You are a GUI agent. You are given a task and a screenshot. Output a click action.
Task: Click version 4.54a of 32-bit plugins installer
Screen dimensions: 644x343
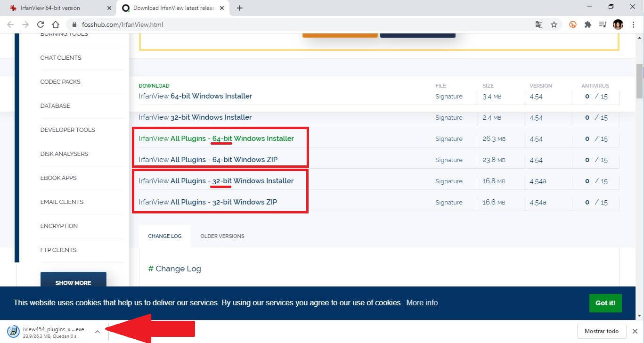click(538, 181)
